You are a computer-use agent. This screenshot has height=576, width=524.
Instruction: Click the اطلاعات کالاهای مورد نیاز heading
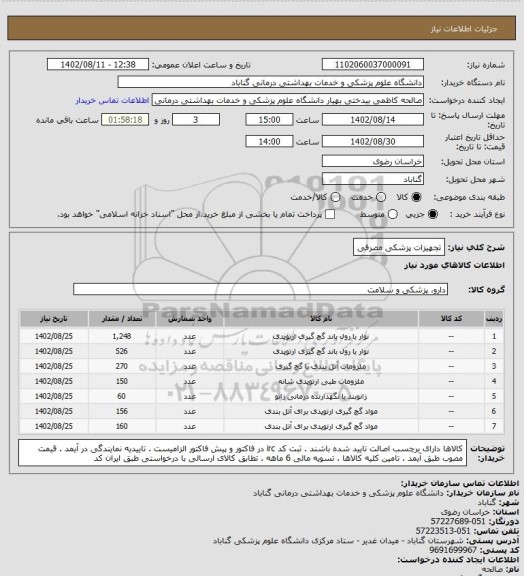pyautogui.click(x=454, y=265)
